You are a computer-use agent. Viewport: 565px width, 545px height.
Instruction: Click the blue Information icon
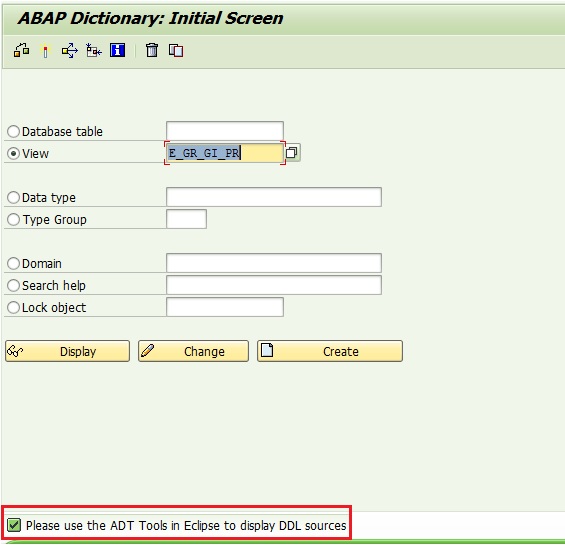coord(117,50)
